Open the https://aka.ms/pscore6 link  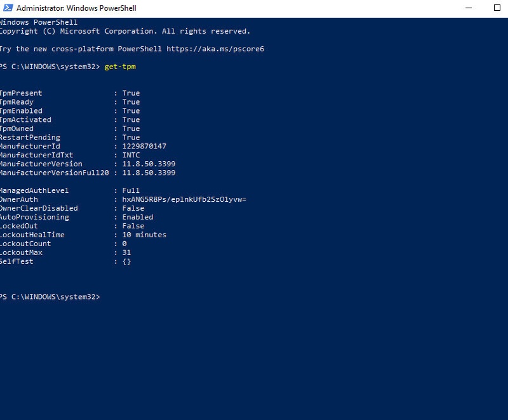coord(215,49)
